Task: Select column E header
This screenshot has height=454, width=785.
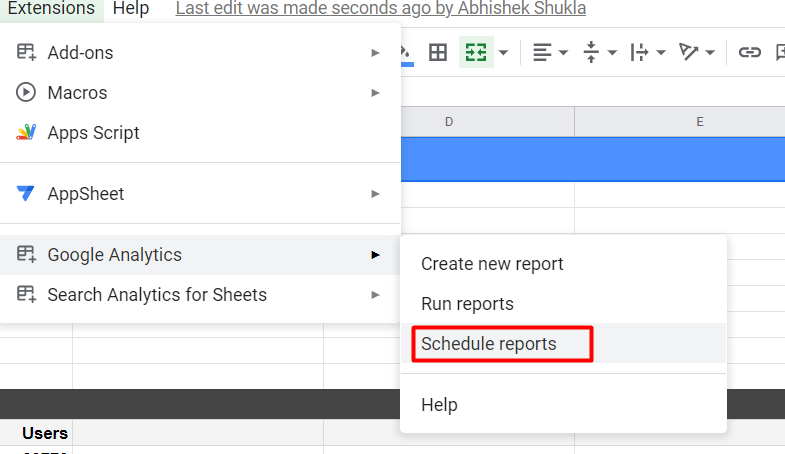Action: point(680,122)
